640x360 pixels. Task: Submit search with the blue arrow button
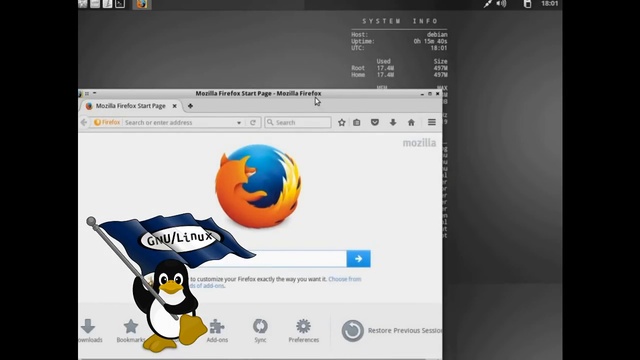pyautogui.click(x=358, y=259)
